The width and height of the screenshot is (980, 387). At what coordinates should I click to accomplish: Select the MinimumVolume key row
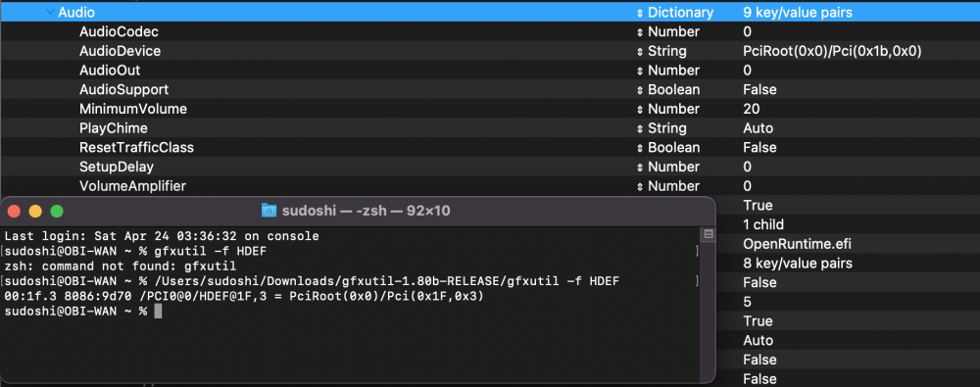pyautogui.click(x=490, y=110)
